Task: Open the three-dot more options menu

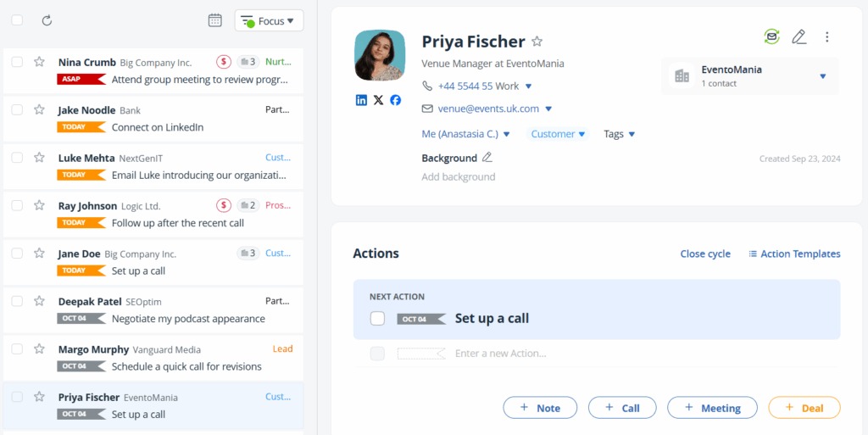Action: coord(827,36)
